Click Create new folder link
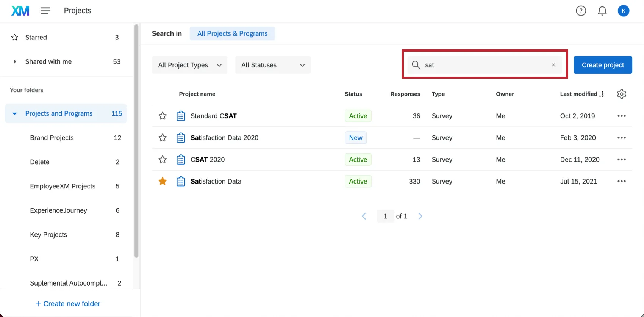Image resolution: width=644 pixels, height=317 pixels. (68, 304)
